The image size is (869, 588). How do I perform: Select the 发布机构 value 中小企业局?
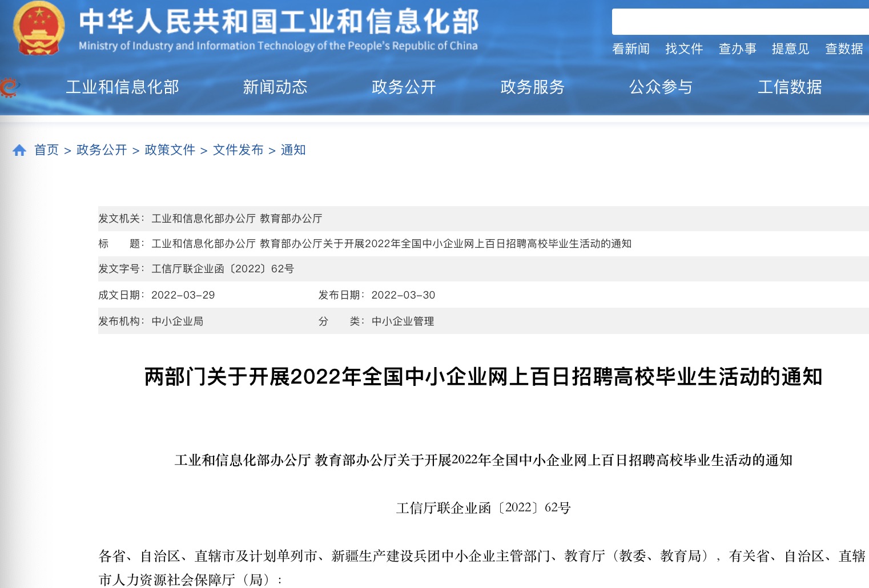(x=177, y=321)
